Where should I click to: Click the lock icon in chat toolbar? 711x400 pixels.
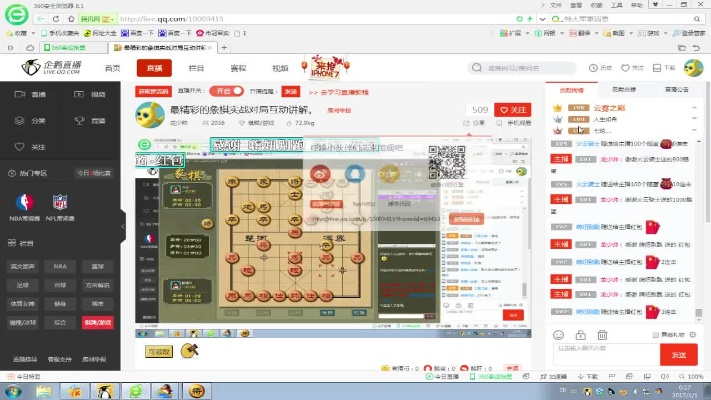pyautogui.click(x=580, y=335)
